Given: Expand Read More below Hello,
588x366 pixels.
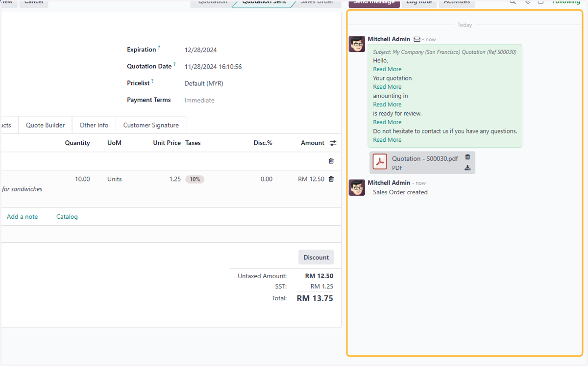Looking at the screenshot, I should [387, 69].
